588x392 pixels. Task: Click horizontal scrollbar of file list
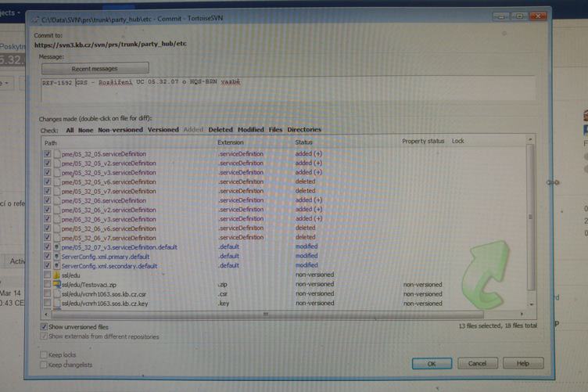[x=266, y=314]
